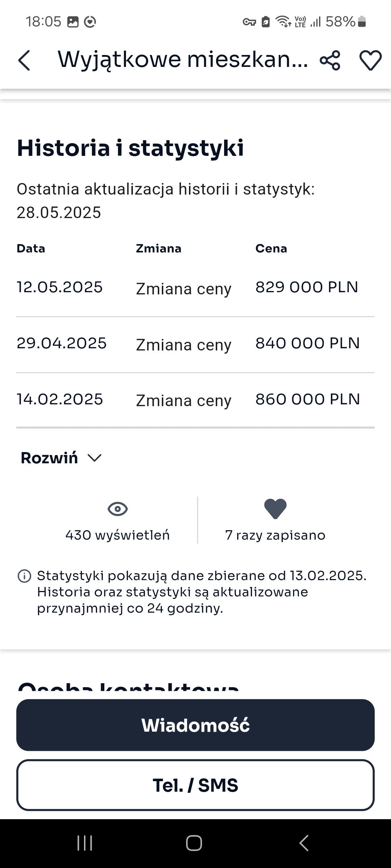Screen dimensions: 391x868
Task: Tap the listing title Wyjątkowe mieszkan...
Action: (x=183, y=60)
